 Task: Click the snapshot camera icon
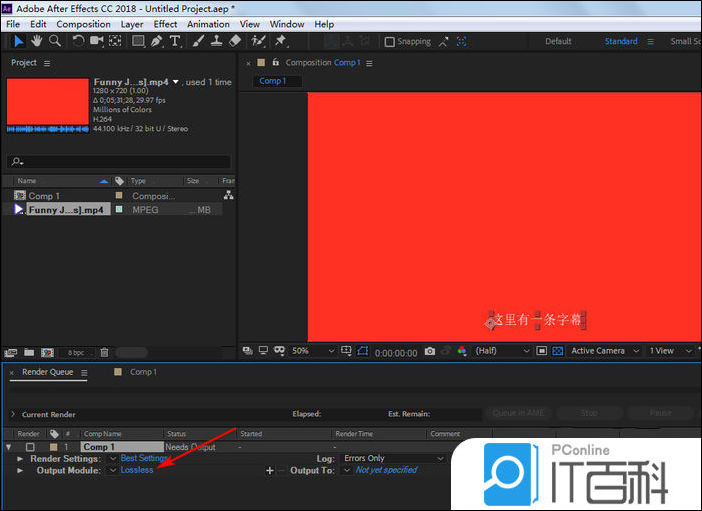pos(429,351)
